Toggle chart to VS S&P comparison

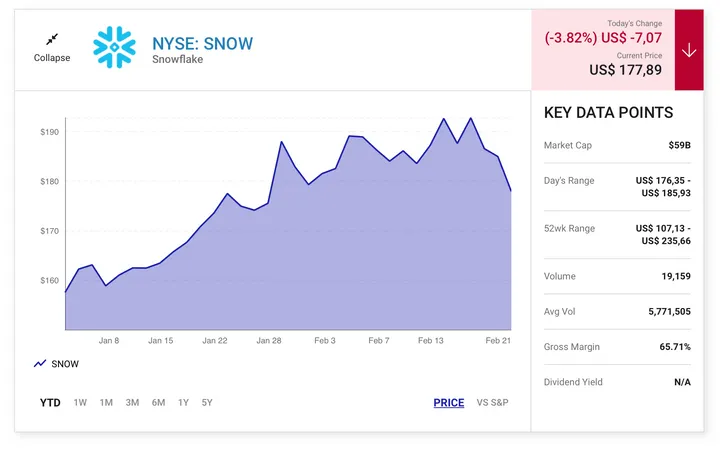click(x=492, y=403)
